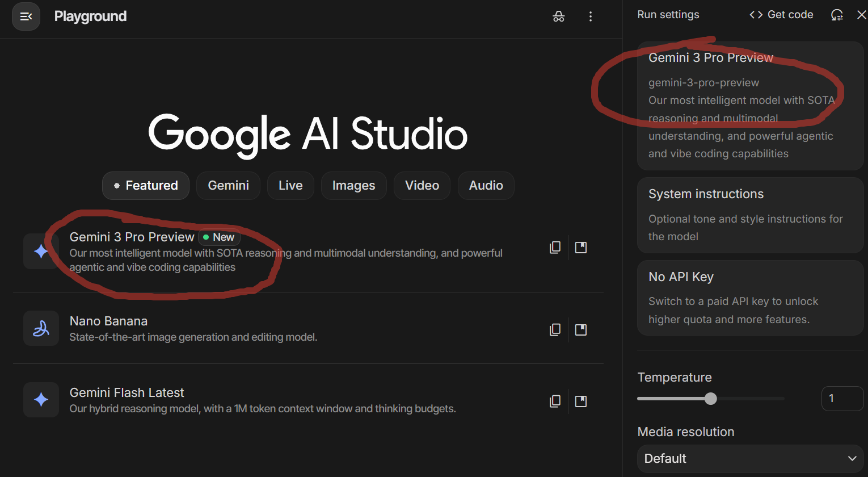
Task: Click the reset default settings icon
Action: [x=837, y=15]
